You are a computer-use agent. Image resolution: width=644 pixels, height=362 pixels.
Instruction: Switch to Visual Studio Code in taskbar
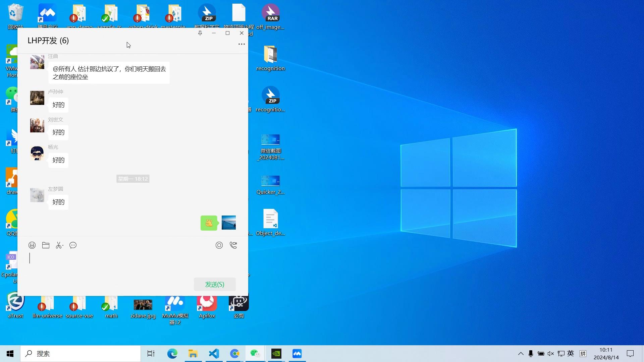tap(214, 354)
